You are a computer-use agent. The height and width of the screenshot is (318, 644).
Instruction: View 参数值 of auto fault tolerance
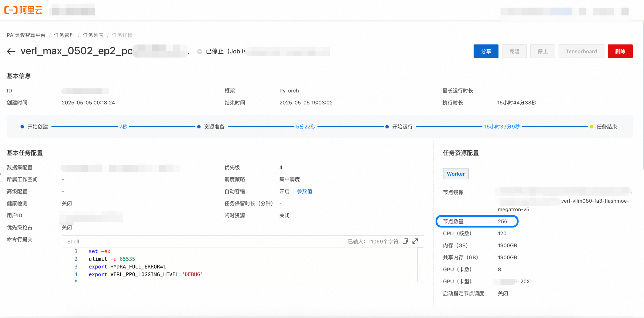pyautogui.click(x=305, y=191)
